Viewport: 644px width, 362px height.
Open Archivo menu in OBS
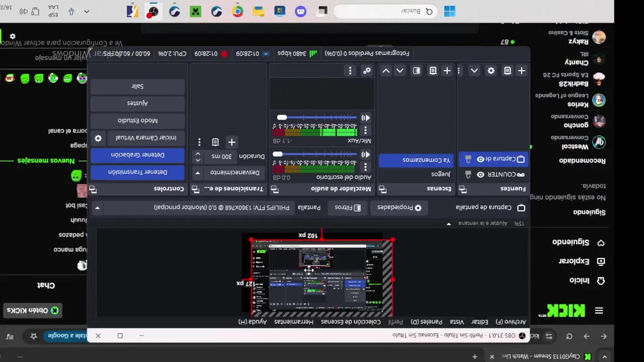coord(511,322)
